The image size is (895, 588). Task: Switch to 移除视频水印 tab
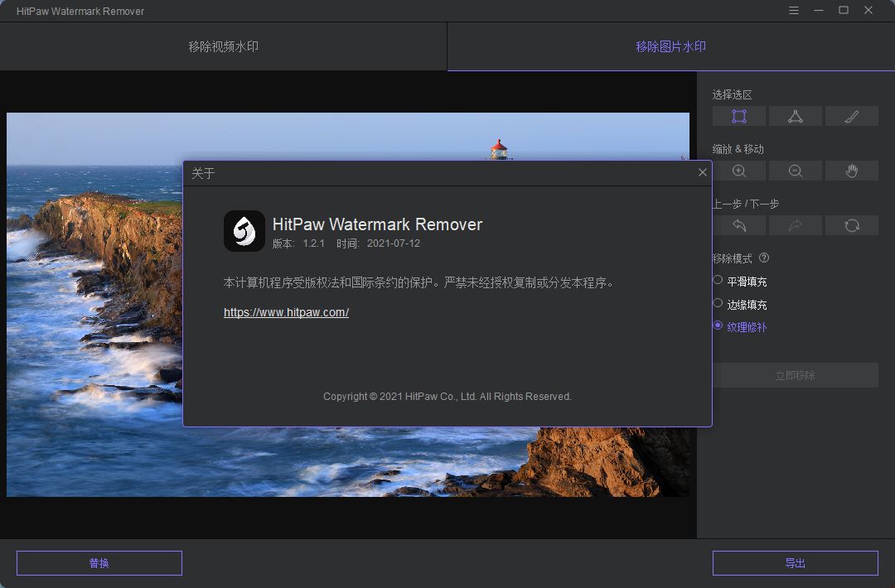point(223,46)
